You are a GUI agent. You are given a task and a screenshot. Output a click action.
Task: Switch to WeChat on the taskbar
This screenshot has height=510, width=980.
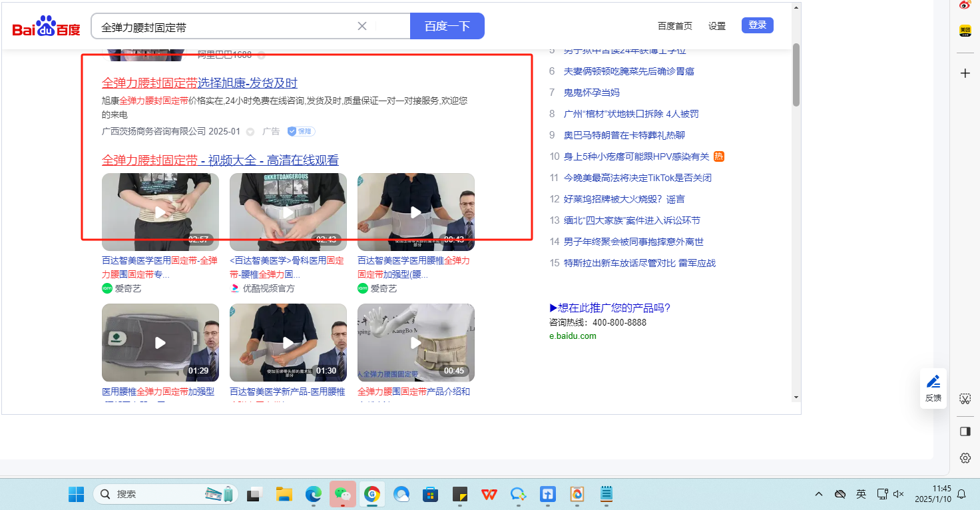(342, 494)
